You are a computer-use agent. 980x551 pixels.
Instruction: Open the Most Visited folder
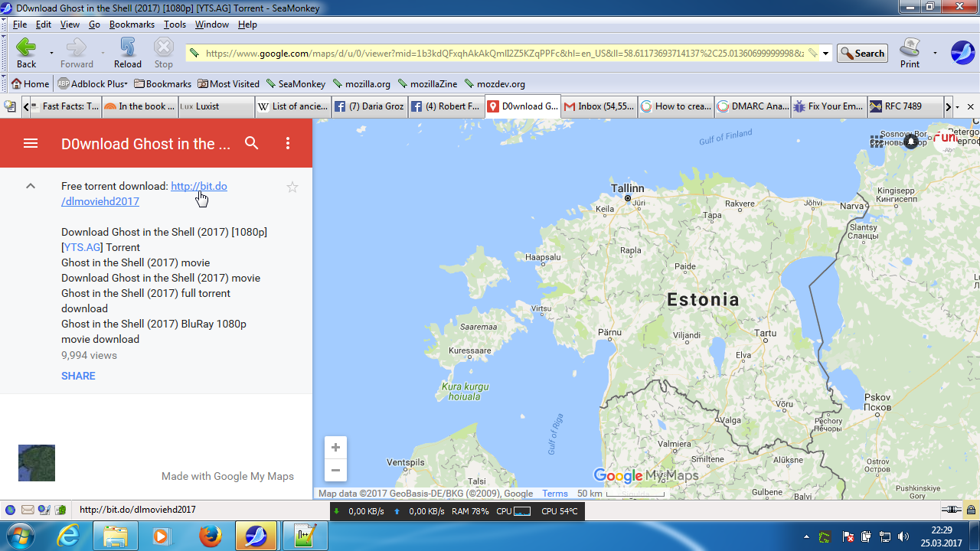(x=228, y=84)
